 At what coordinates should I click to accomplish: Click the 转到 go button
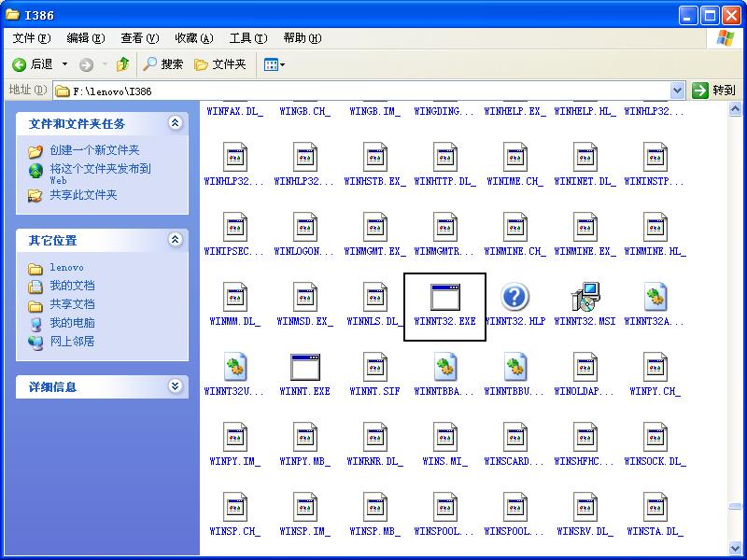(x=713, y=90)
